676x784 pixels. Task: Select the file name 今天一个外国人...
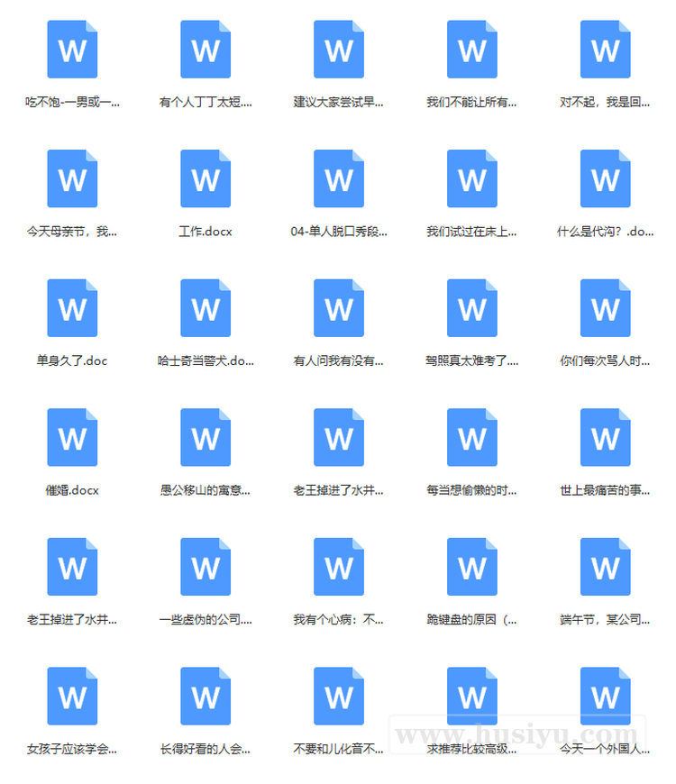605,749
